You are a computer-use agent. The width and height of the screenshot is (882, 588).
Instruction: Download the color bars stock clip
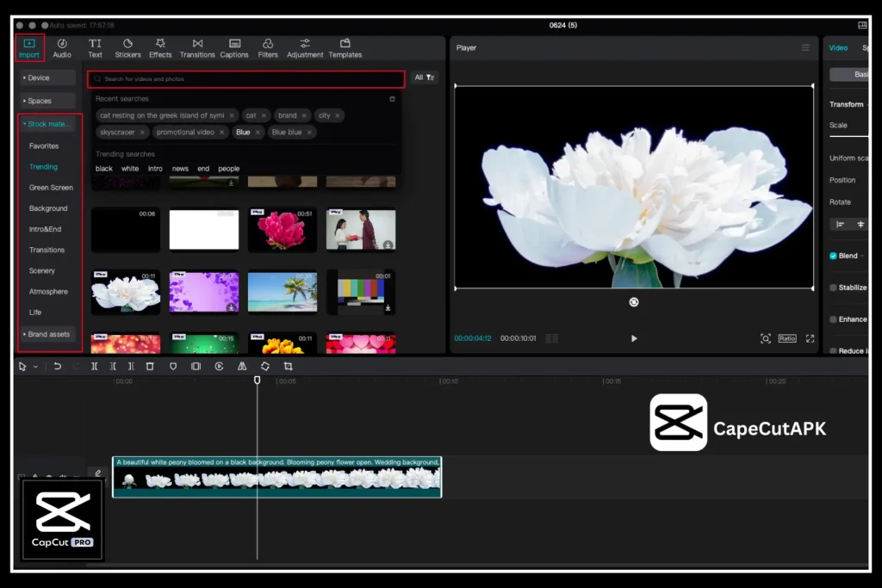388,307
